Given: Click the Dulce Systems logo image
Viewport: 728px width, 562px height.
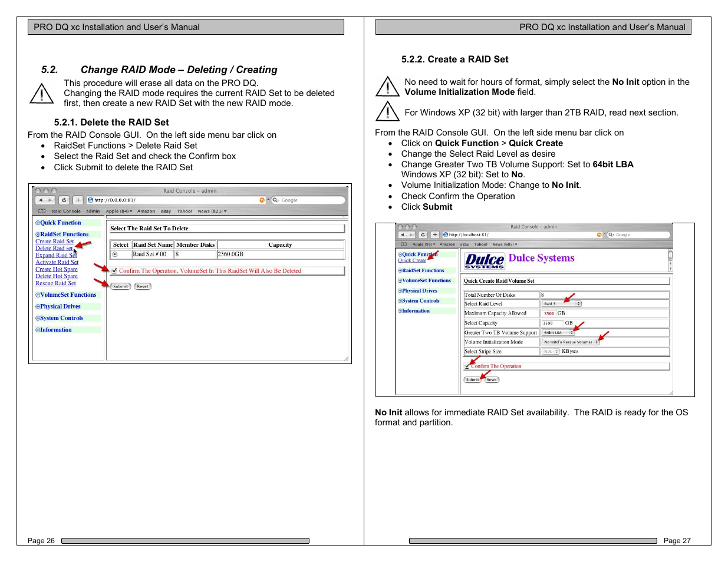Looking at the screenshot, I should 485,260.
